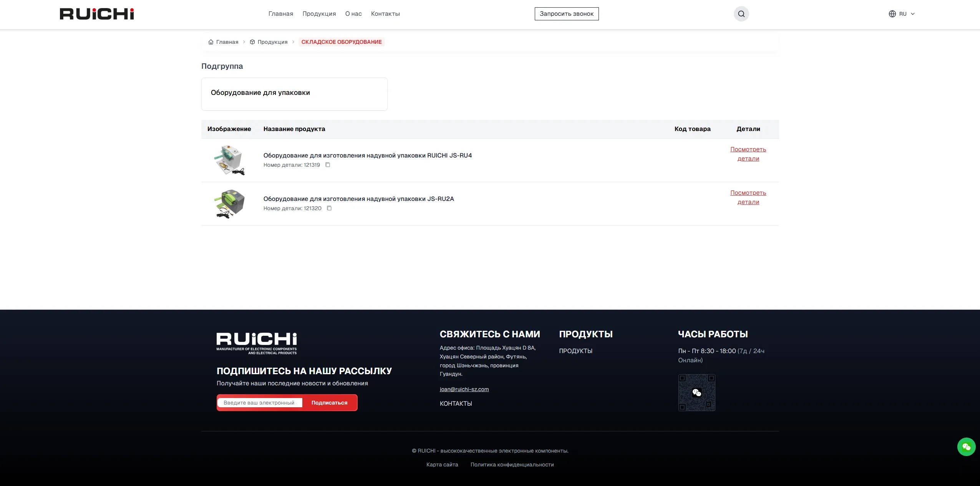Copy part number 121320 icon
Image resolution: width=980 pixels, height=486 pixels.
pyautogui.click(x=329, y=208)
